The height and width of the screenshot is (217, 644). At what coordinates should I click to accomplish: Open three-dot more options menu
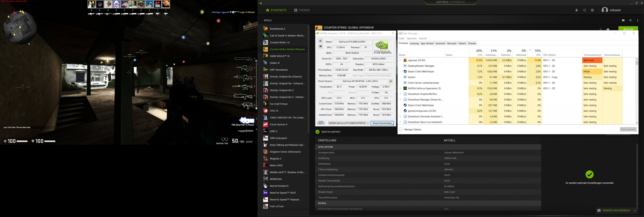637,20
